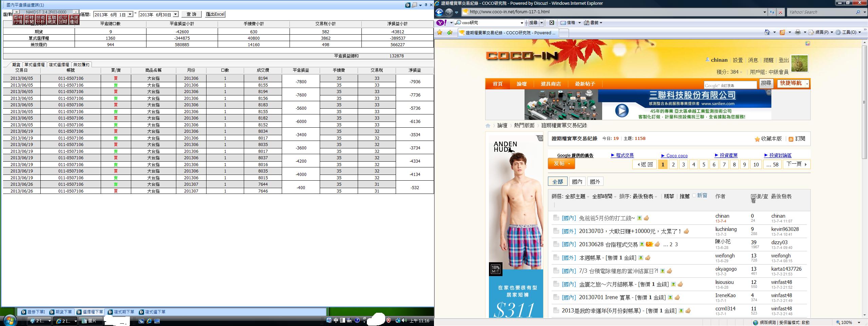This screenshot has height=326, width=868.
Task: Open 富聯網頁 in the NiMIDST toolbar
Action: 52,20
